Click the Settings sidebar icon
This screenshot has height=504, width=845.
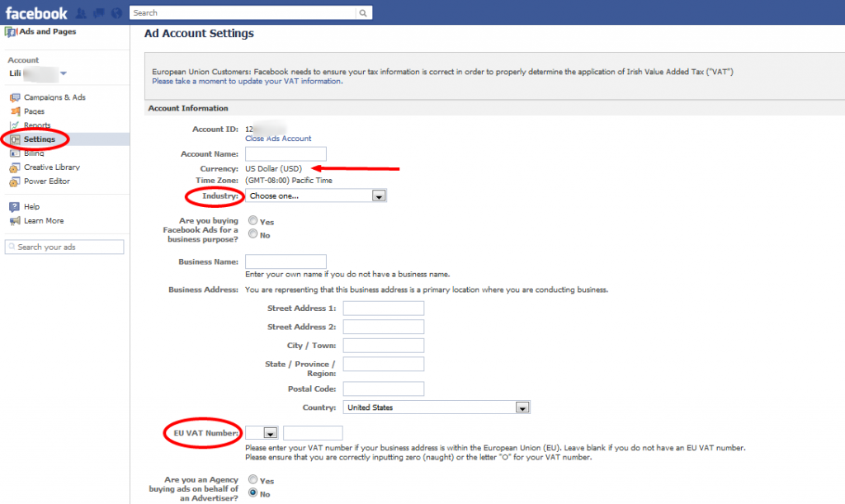point(15,139)
